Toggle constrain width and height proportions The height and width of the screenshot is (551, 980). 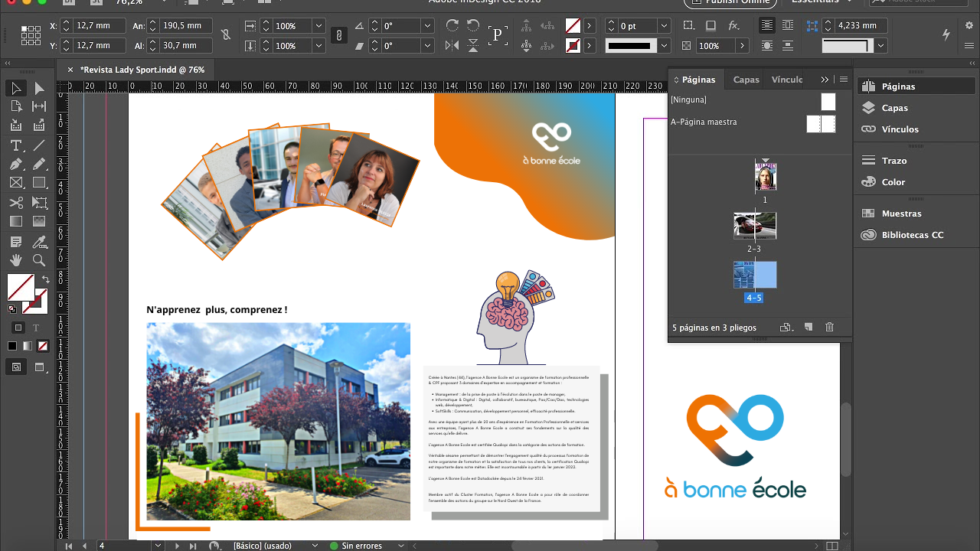click(225, 35)
